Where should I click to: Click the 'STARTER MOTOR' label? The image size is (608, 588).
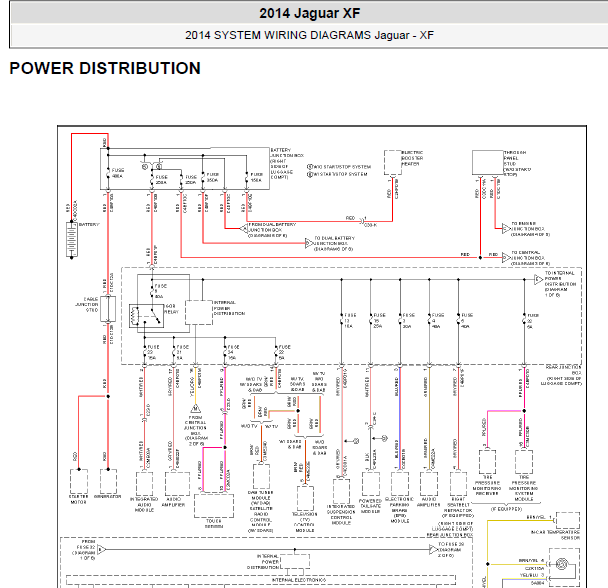[x=78, y=499]
